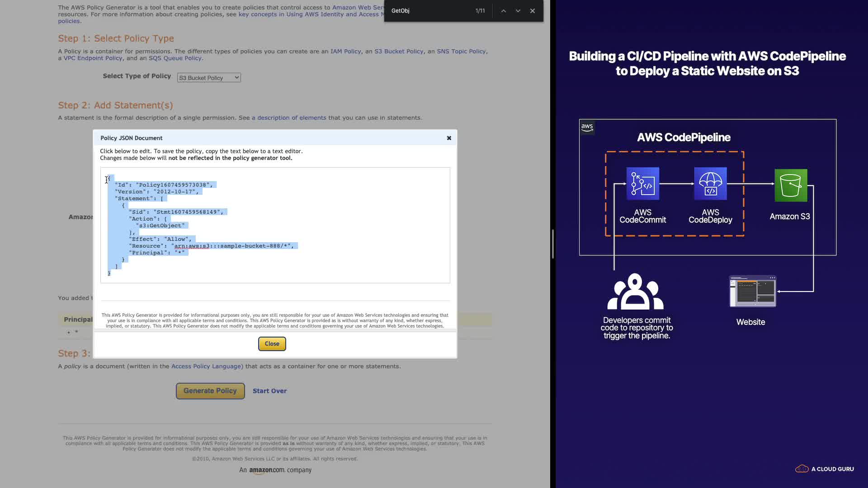Click the developers group icon

(635, 292)
